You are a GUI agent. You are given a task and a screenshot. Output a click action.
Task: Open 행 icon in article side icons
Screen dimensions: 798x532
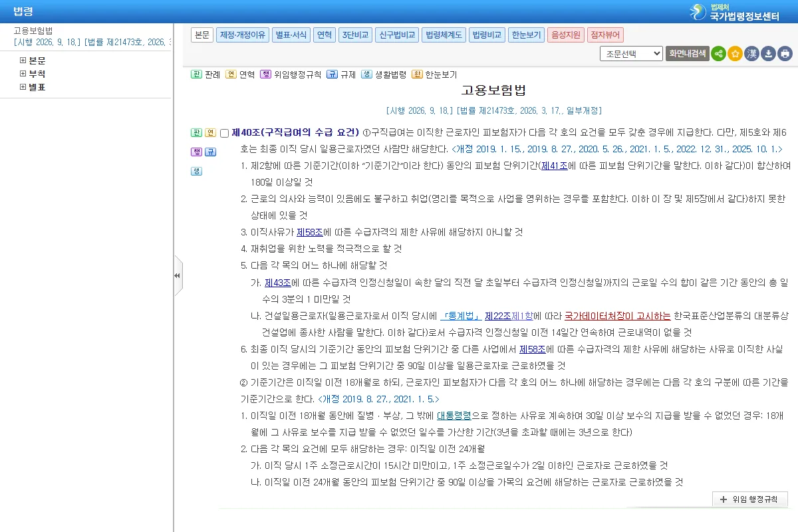tap(196, 152)
